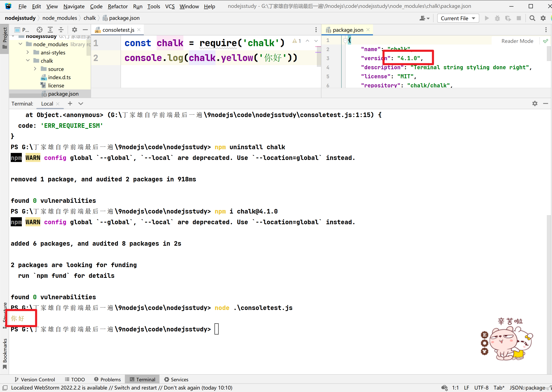Open Problems tool window button
The height and width of the screenshot is (392, 552).
[107, 379]
